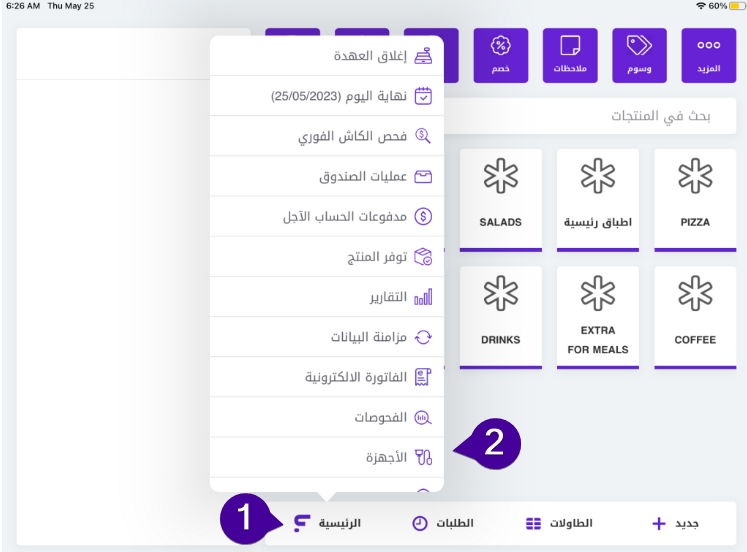
Task: Tap the New (جديد) plus button
Action: 675,523
